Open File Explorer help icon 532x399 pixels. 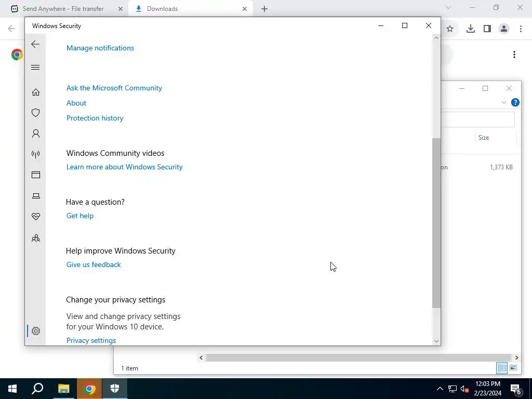coord(515,102)
